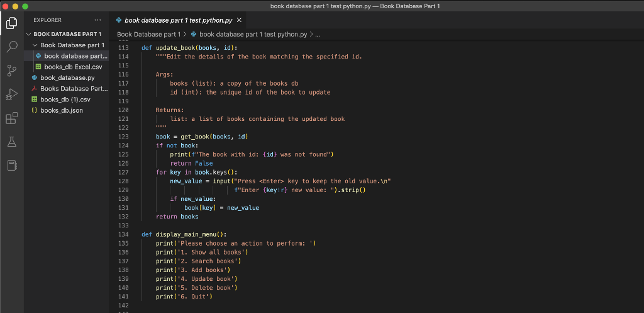Click the file name breadcrumb in path bar
This screenshot has width=644, height=313.
[253, 34]
